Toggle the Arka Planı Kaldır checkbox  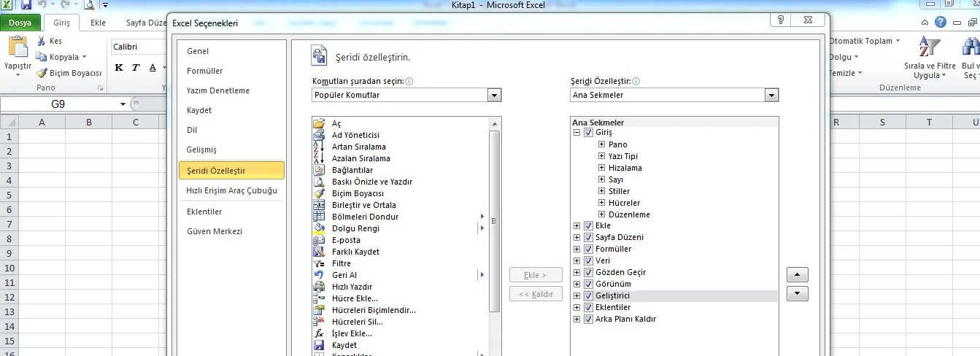(588, 319)
